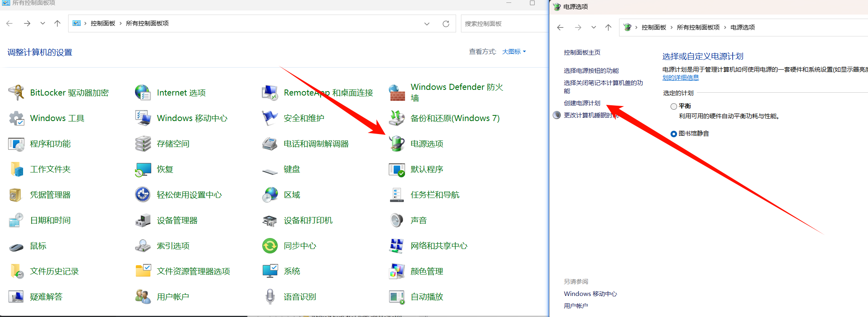The image size is (868, 317).
Task: Expand chevron after 控制面板 in Power Options breadcrumb
Action: [671, 28]
